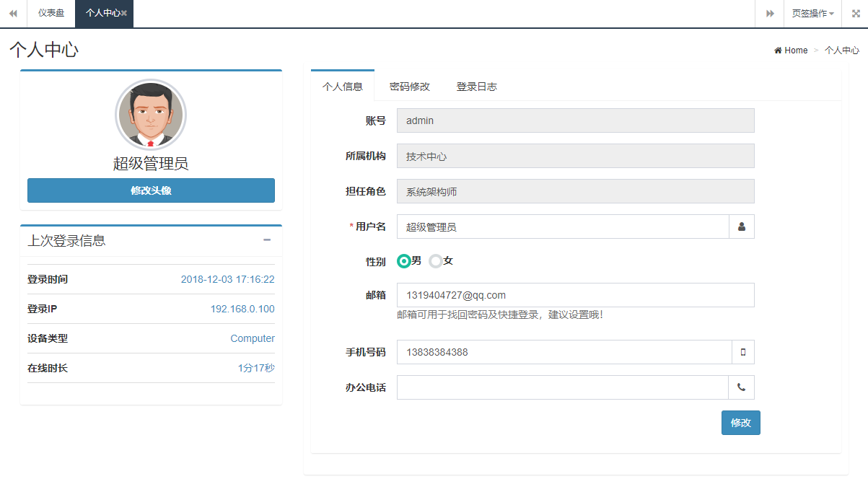868x479 pixels.
Task: Click the 登录IP row label
Action: tap(42, 309)
